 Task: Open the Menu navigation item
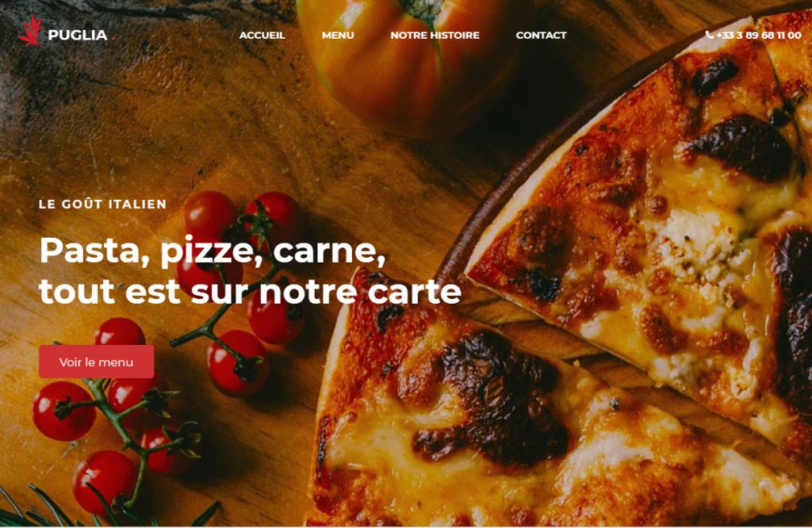[338, 35]
